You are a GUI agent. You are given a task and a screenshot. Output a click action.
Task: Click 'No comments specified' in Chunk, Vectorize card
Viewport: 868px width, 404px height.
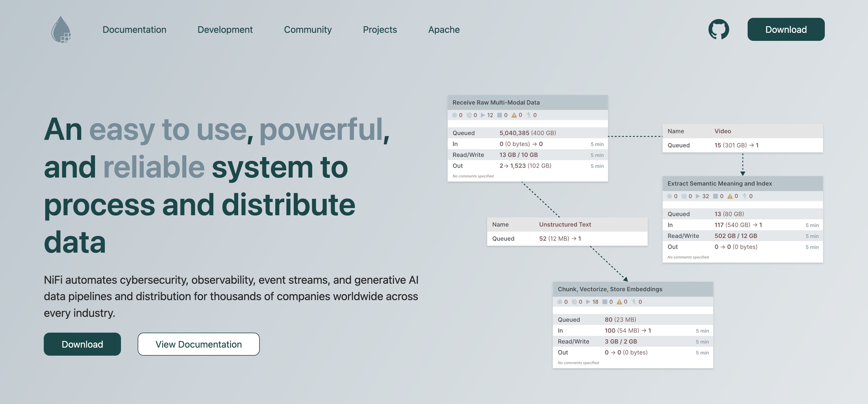578,363
